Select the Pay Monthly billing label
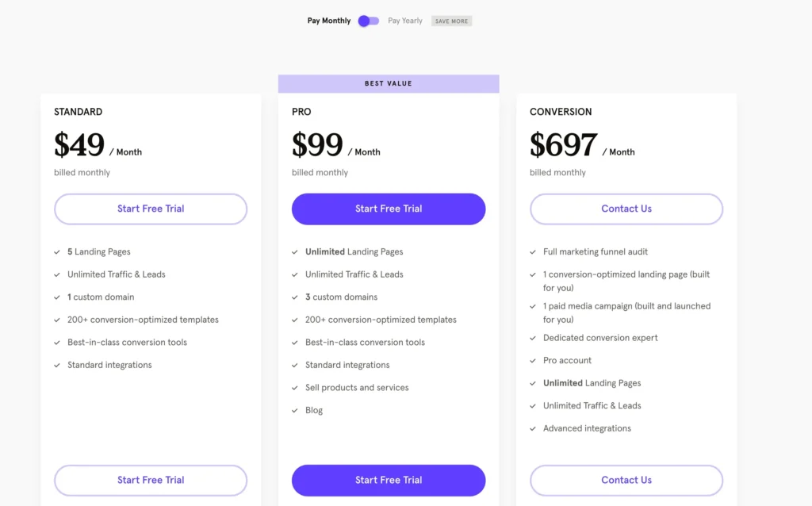Image resolution: width=812 pixels, height=506 pixels. point(329,21)
